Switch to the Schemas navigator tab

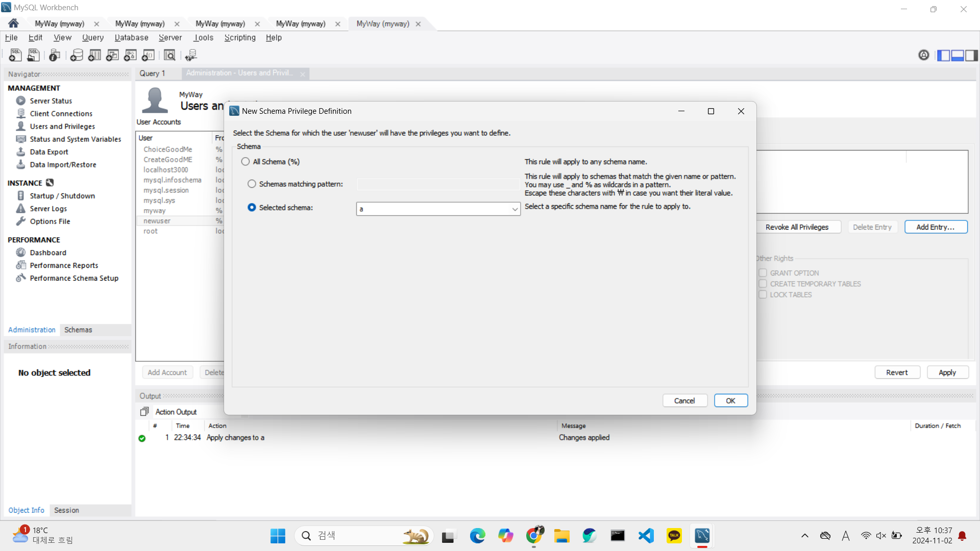78,330
